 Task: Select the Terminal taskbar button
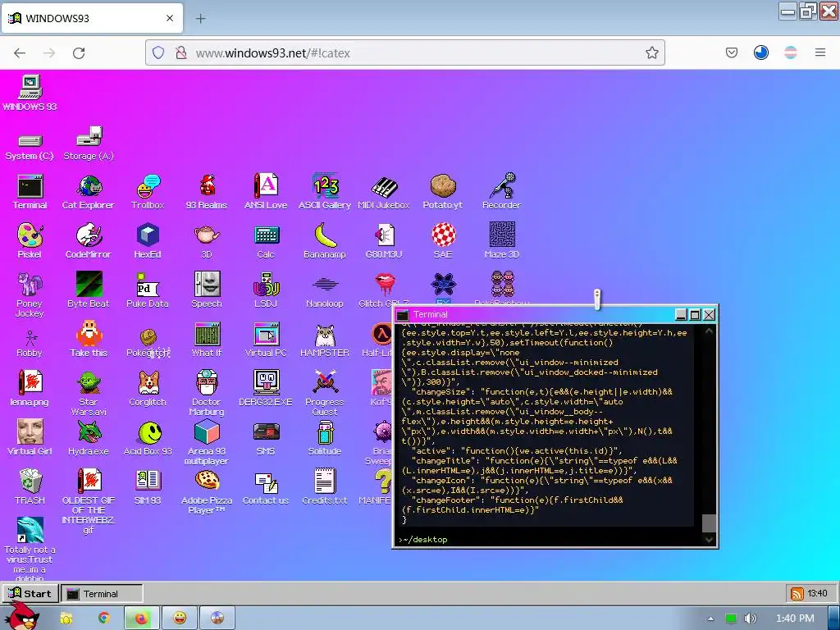pyautogui.click(x=102, y=593)
